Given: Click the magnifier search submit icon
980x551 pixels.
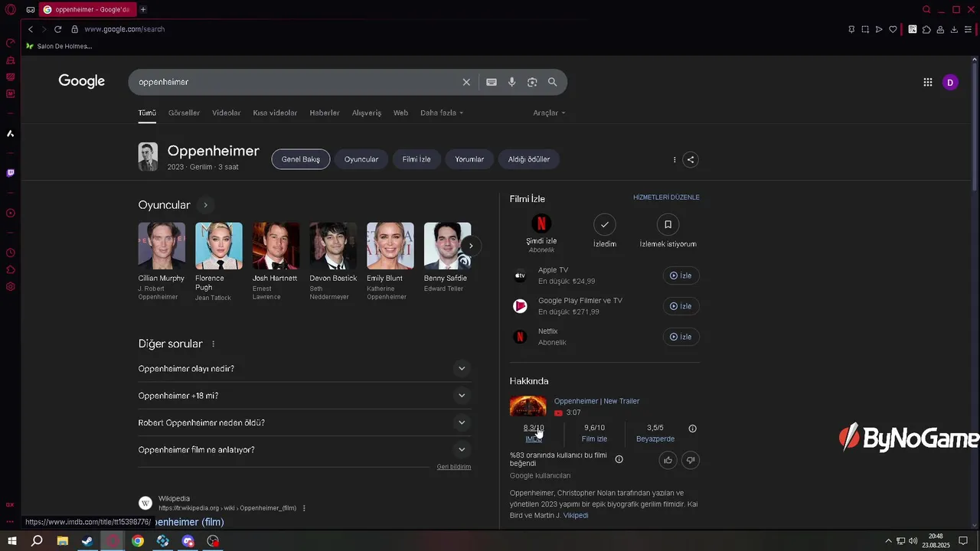Looking at the screenshot, I should click(x=552, y=82).
